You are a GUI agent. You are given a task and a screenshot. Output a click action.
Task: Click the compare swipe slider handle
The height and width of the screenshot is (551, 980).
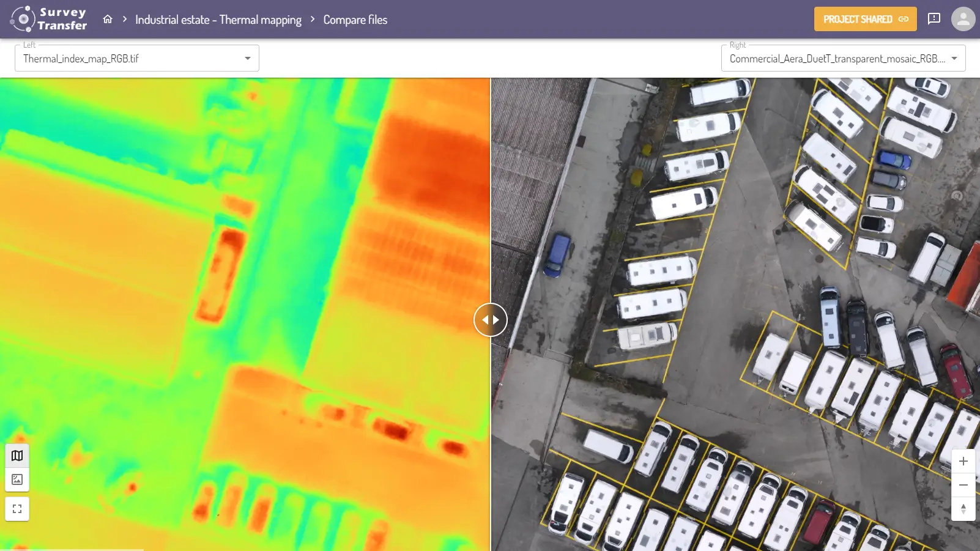pyautogui.click(x=491, y=319)
